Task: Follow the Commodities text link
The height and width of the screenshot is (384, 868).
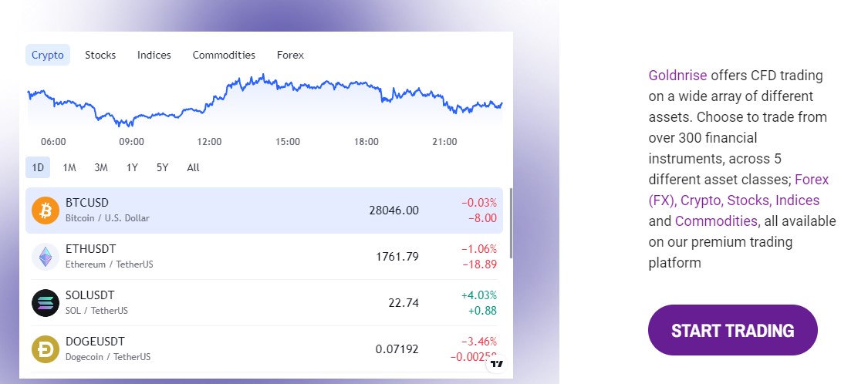Action: click(716, 221)
